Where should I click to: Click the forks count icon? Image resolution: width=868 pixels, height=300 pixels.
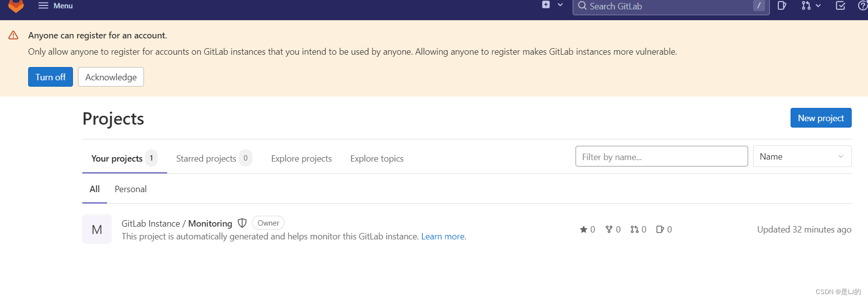pyautogui.click(x=609, y=230)
